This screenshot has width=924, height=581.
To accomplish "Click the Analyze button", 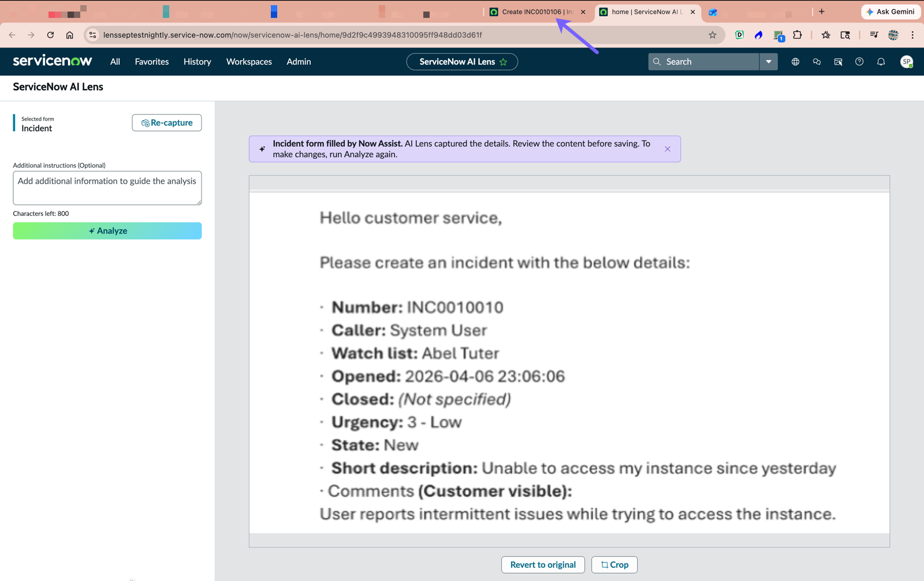I will pyautogui.click(x=107, y=230).
